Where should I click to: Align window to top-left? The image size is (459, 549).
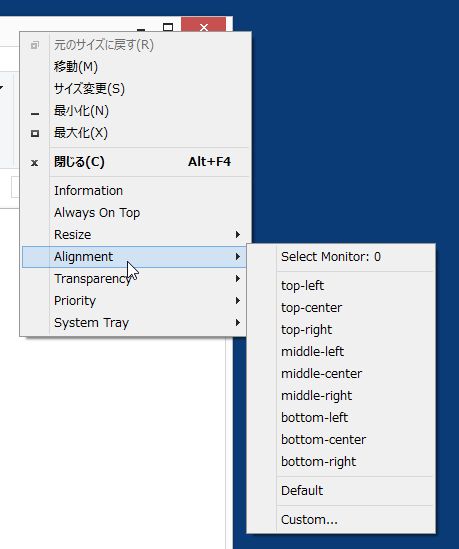[341, 286]
